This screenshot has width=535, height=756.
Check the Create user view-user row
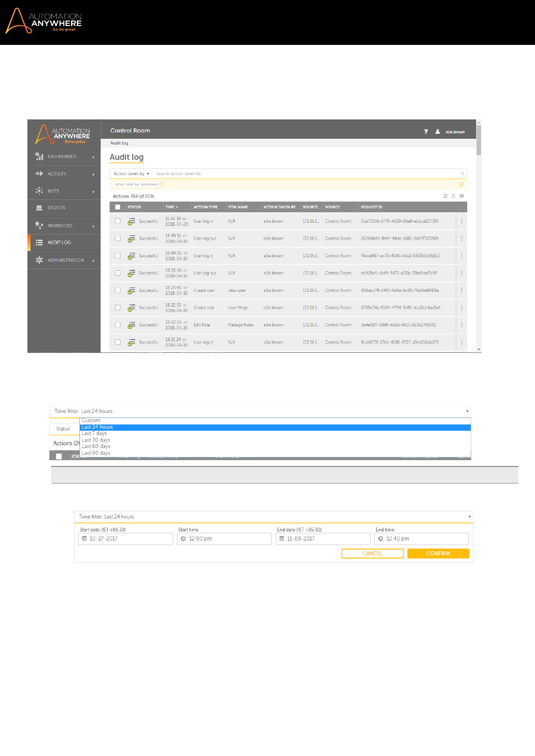118,290
